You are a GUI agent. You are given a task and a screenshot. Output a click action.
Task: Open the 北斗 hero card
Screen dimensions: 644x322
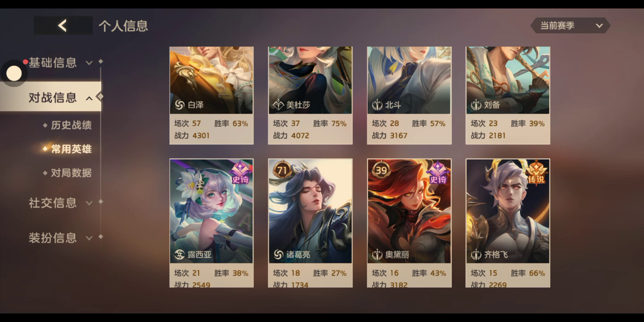click(409, 95)
